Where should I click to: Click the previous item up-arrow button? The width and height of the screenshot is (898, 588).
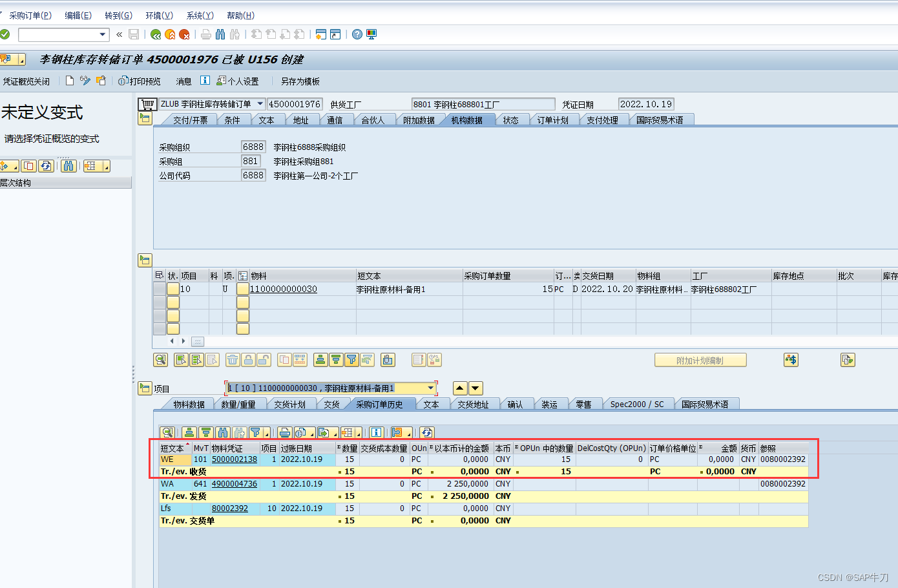pyautogui.click(x=460, y=388)
